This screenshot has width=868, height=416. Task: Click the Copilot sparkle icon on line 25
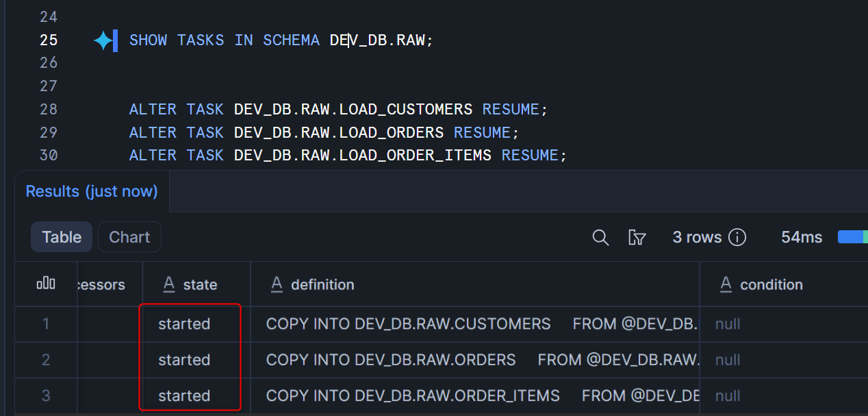coord(103,40)
